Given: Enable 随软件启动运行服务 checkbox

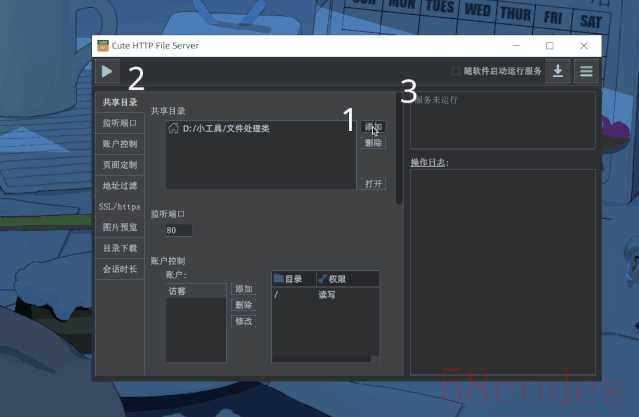Looking at the screenshot, I should point(456,71).
